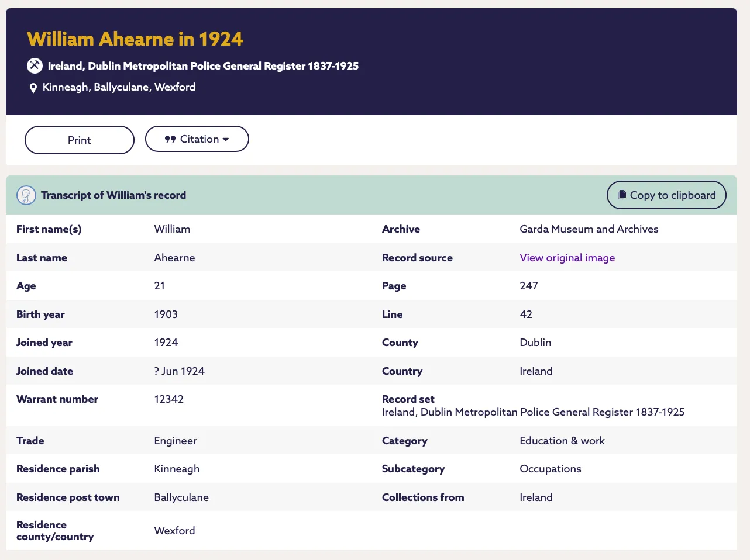
Task: Click the portrait avatar icon on transcript header
Action: pyautogui.click(x=26, y=195)
